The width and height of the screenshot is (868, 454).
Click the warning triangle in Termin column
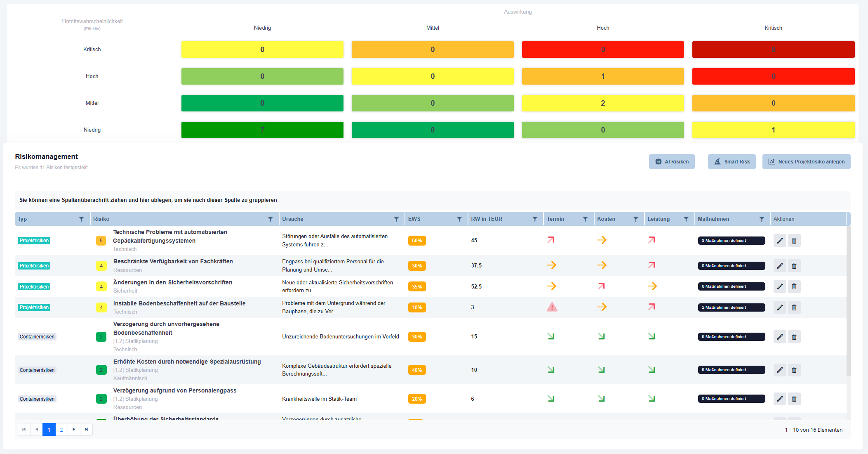(x=552, y=307)
